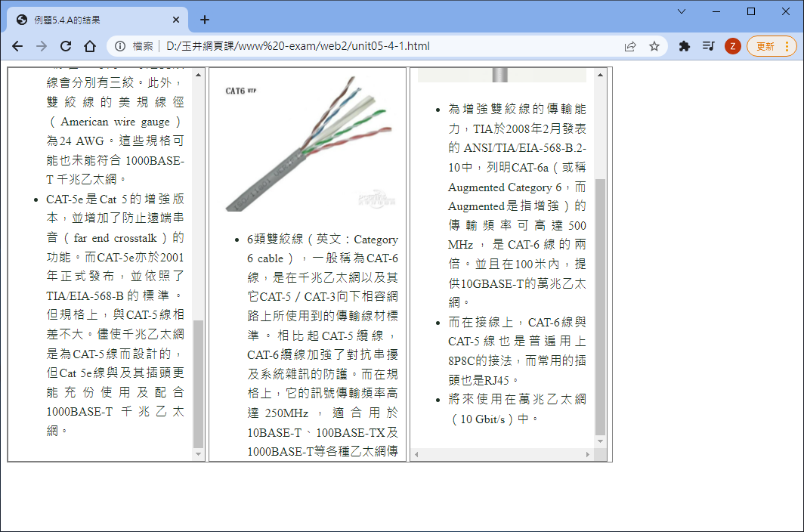The image size is (804, 532).
Task: Open the Extensions puzzle icon
Action: click(685, 46)
